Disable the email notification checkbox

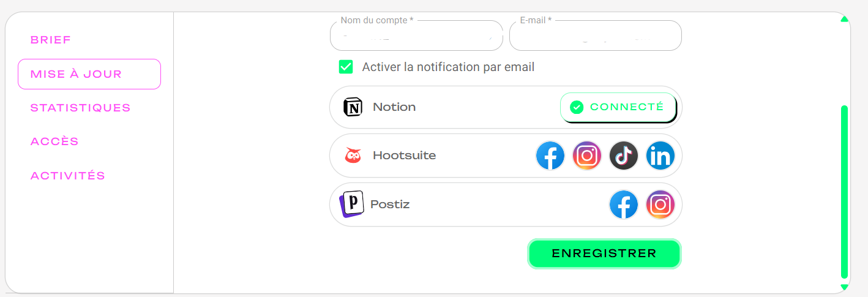(x=346, y=67)
